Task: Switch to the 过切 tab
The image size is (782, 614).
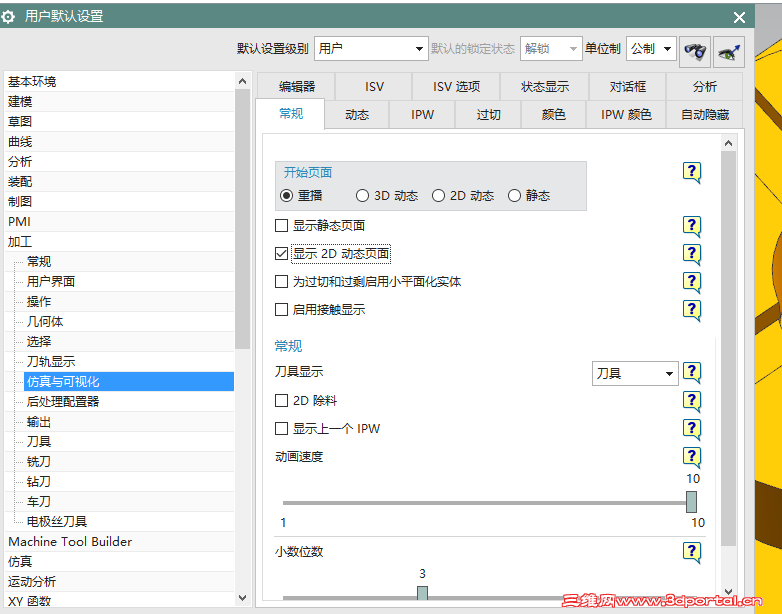Action: point(488,115)
